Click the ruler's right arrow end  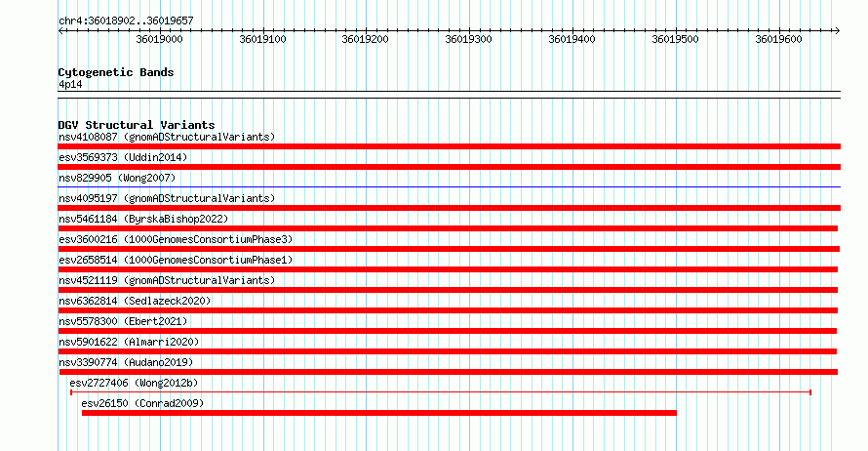pos(838,31)
